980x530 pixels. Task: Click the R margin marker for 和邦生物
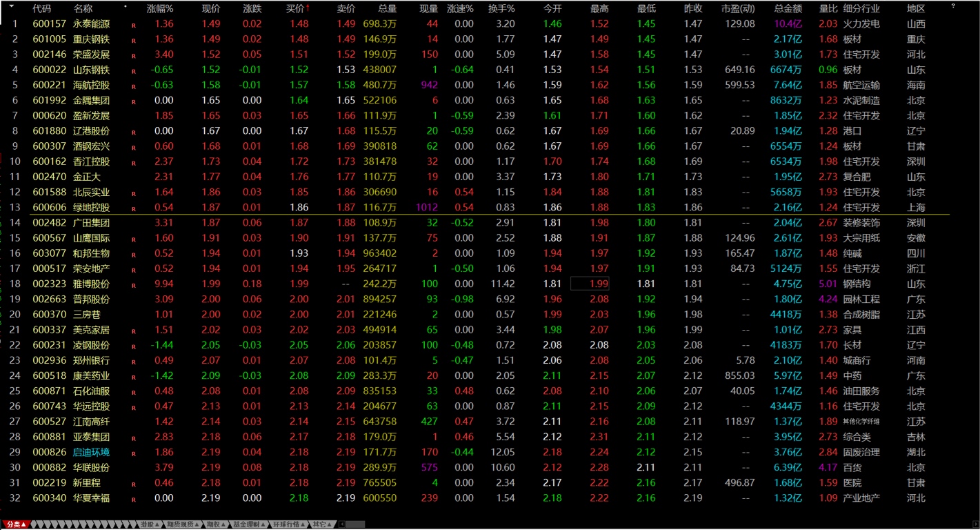(x=134, y=254)
